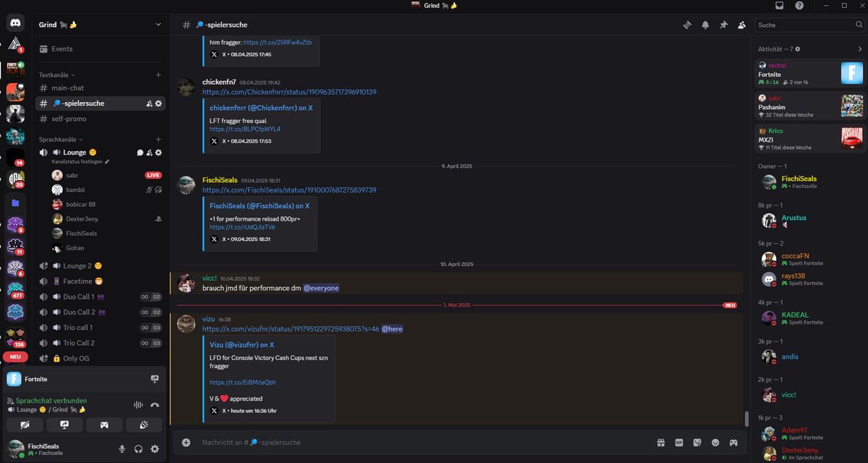View pinned messages
The height and width of the screenshot is (463, 868).
click(723, 25)
